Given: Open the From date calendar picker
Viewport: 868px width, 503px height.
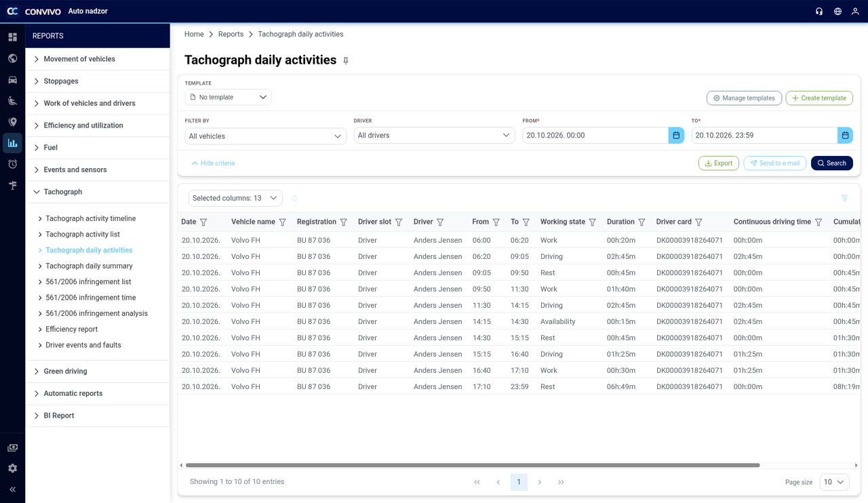Looking at the screenshot, I should pyautogui.click(x=676, y=136).
